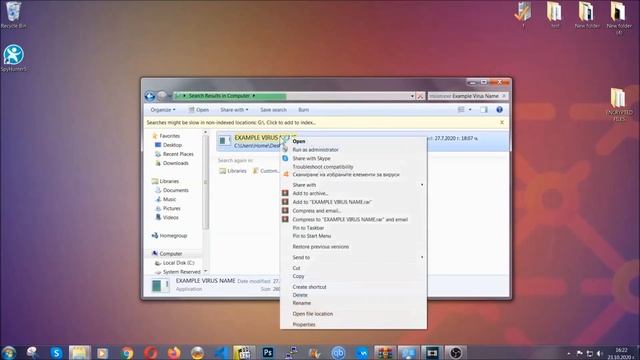Click Pin to Taskbar
This screenshot has width=640, height=360.
(308, 228)
